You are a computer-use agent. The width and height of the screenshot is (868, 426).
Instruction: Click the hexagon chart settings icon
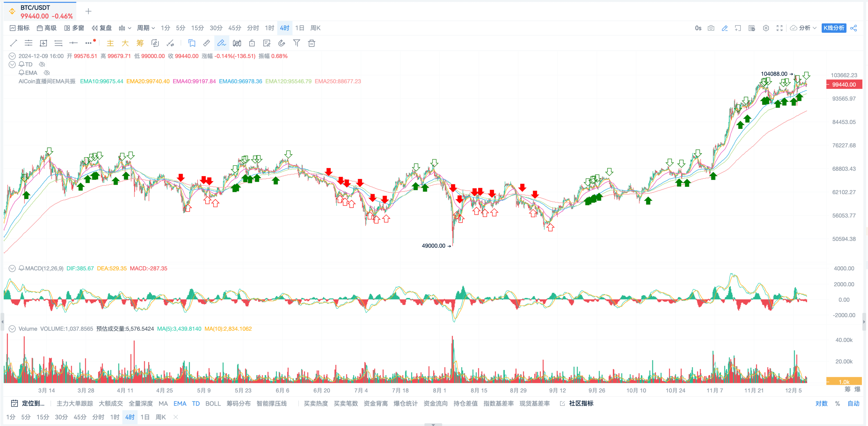click(766, 28)
